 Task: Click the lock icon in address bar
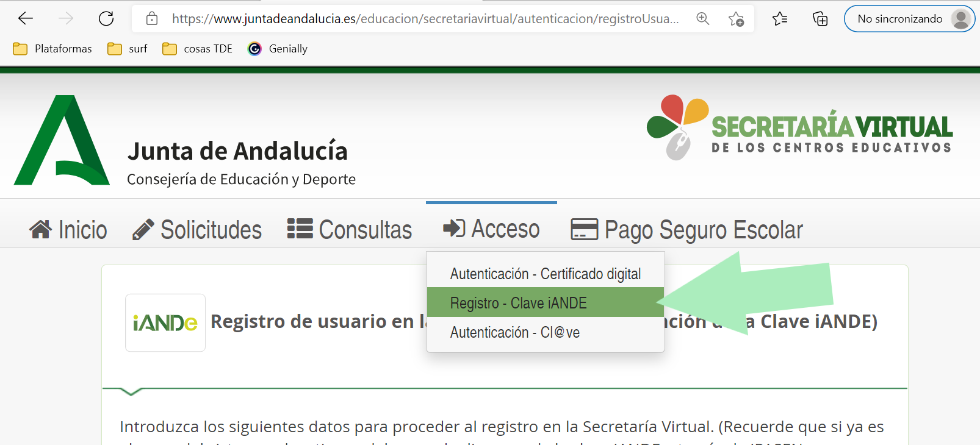pyautogui.click(x=152, y=19)
